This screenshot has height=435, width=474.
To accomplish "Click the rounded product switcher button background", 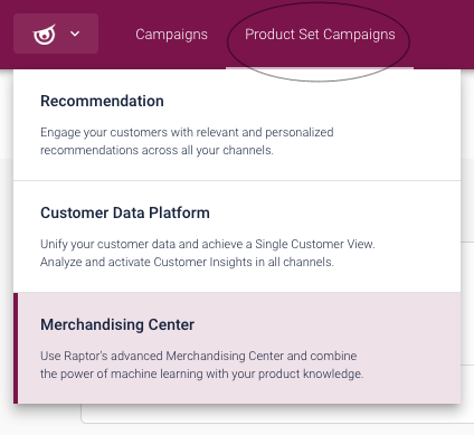I will click(x=56, y=34).
